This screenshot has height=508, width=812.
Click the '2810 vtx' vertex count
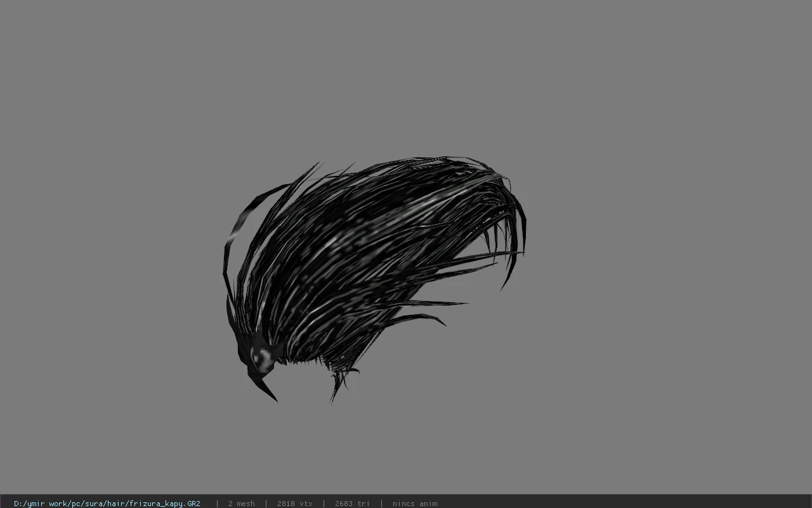pyautogui.click(x=295, y=504)
